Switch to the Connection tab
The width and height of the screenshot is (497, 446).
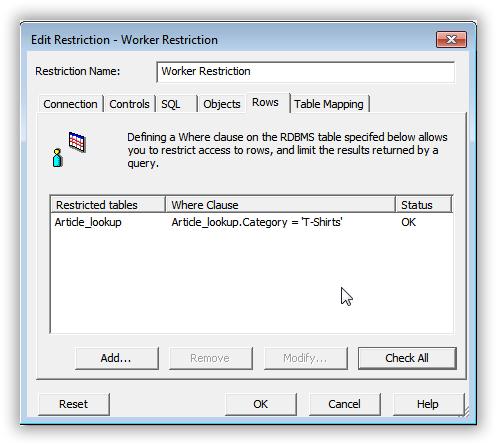pyautogui.click(x=70, y=104)
